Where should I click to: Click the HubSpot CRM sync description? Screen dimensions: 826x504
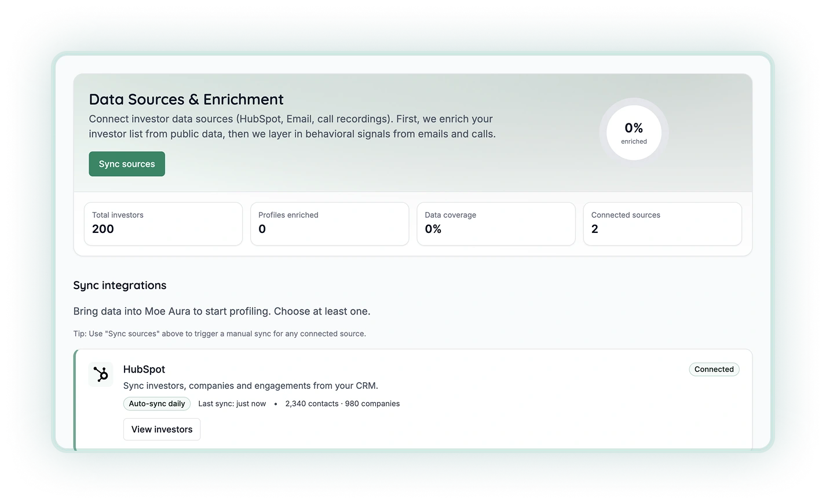point(250,386)
